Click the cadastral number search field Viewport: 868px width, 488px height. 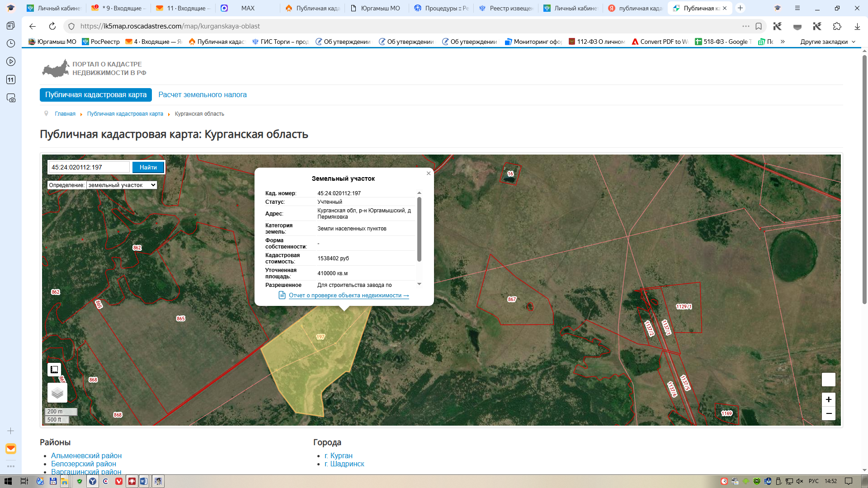[89, 167]
